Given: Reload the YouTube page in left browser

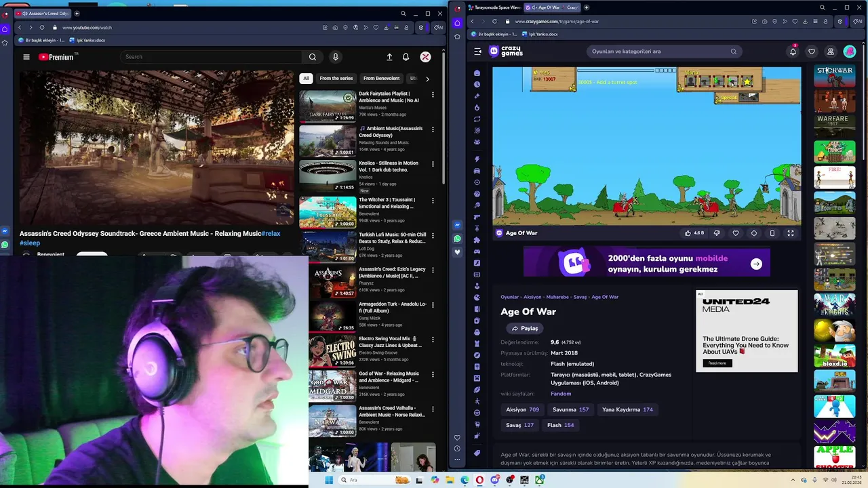Looking at the screenshot, I should click(x=42, y=27).
